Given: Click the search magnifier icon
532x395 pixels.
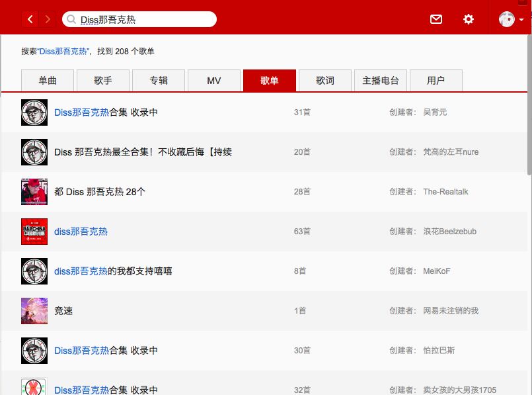Looking at the screenshot, I should pyautogui.click(x=71, y=19).
